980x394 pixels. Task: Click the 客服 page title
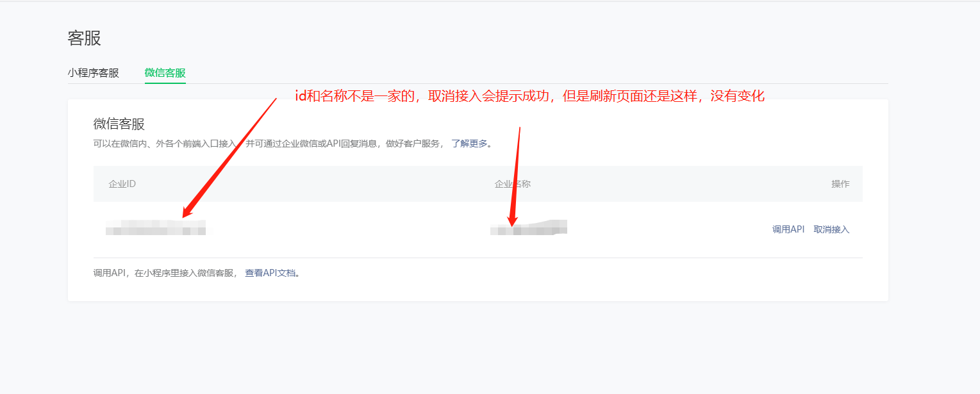tap(85, 38)
